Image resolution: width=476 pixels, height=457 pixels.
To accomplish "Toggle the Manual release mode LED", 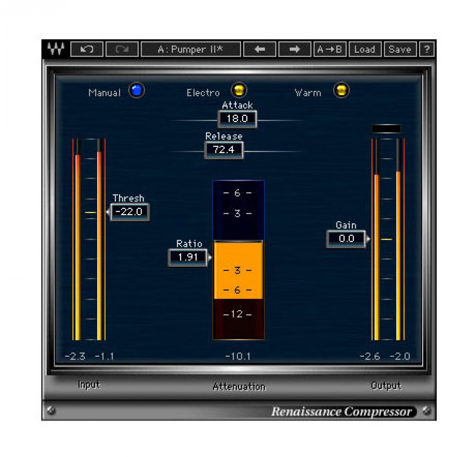I will pyautogui.click(x=136, y=90).
